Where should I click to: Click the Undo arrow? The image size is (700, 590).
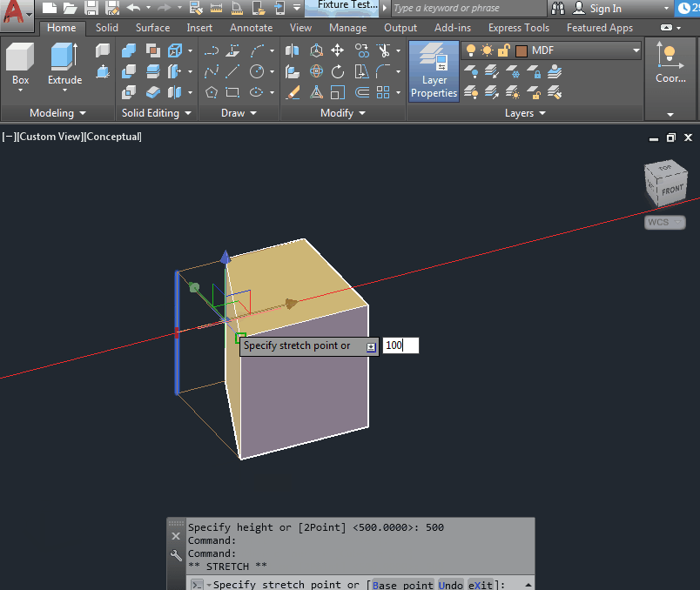point(133,8)
